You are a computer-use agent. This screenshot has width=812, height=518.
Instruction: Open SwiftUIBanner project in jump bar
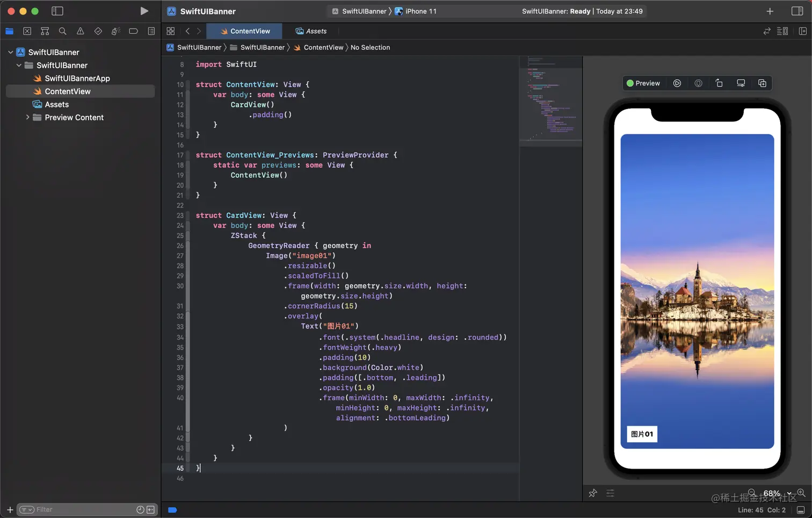point(194,47)
